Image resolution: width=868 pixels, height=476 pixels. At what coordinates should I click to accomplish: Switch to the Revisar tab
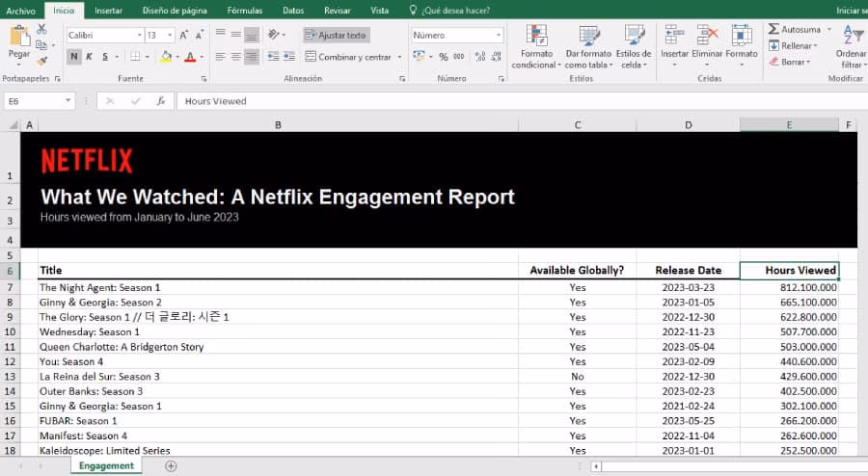(338, 11)
